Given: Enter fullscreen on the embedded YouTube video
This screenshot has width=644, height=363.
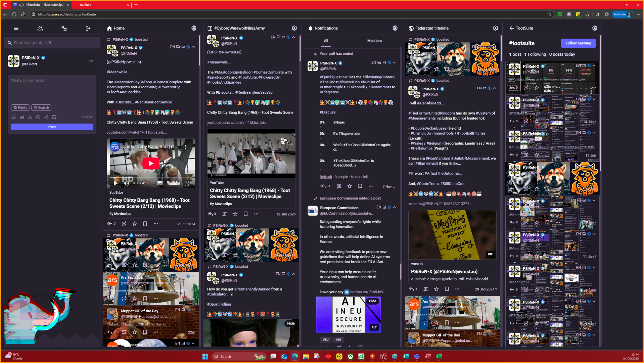Looking at the screenshot, I should pyautogui.click(x=187, y=183).
